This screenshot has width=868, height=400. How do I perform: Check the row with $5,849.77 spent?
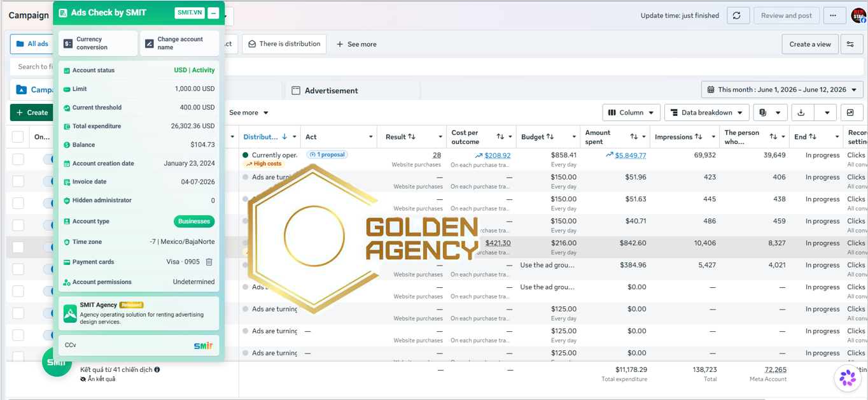pos(18,159)
